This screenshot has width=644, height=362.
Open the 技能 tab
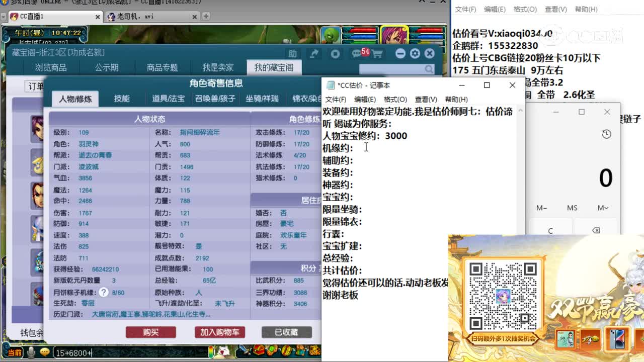(x=122, y=99)
